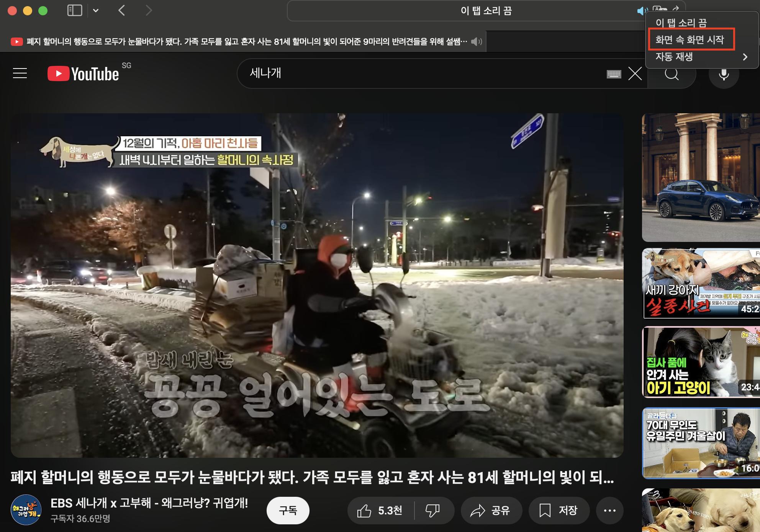
Task: Open the virtual keyboard icon in the search box
Action: [x=614, y=74]
